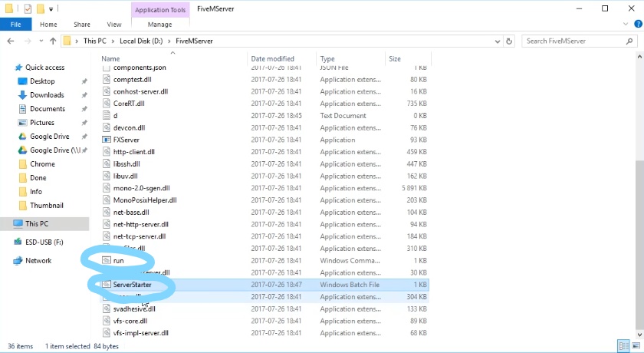Expand the ribbon with the chevron
This screenshot has width=644, height=353.
[x=626, y=25]
